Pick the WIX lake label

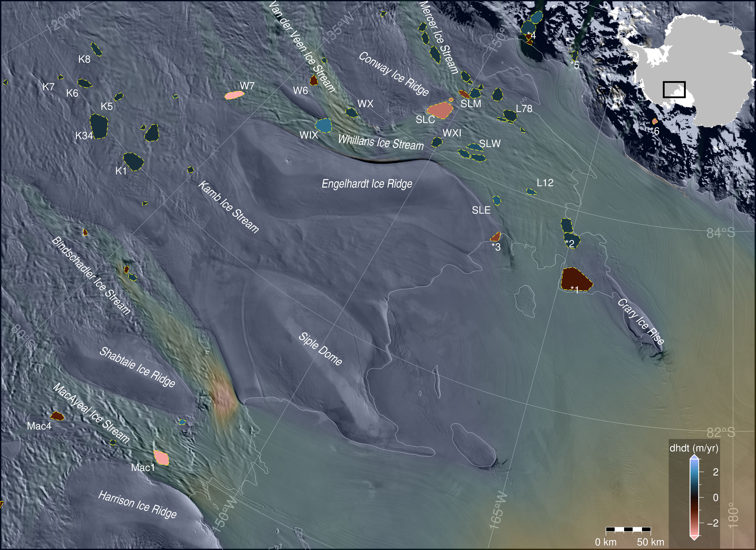[309, 135]
